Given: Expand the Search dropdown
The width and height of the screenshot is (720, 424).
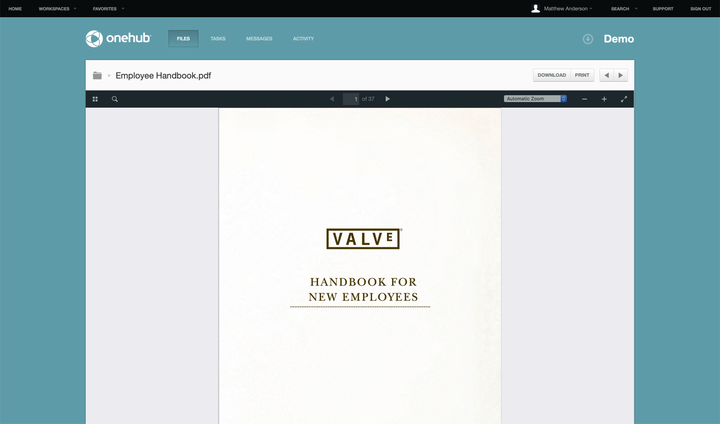Looking at the screenshot, I should [x=624, y=9].
